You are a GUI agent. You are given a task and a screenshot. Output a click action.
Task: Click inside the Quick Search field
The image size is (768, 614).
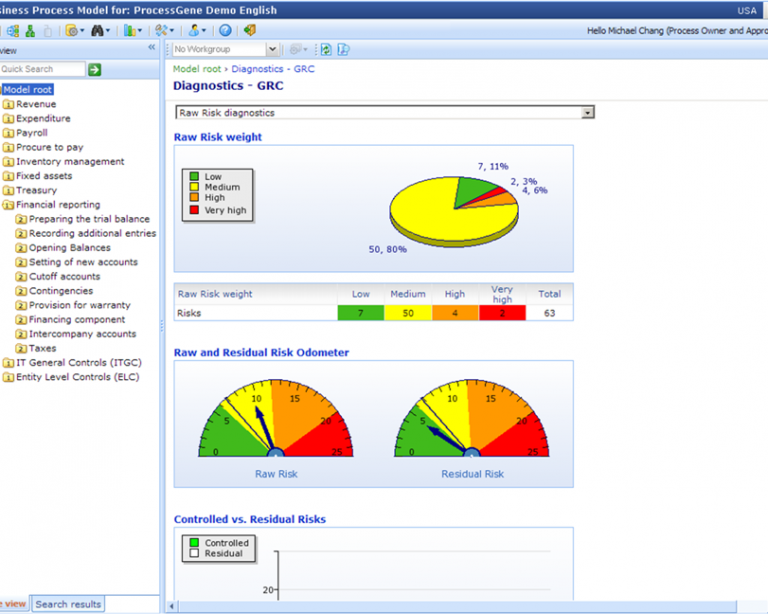click(41, 69)
